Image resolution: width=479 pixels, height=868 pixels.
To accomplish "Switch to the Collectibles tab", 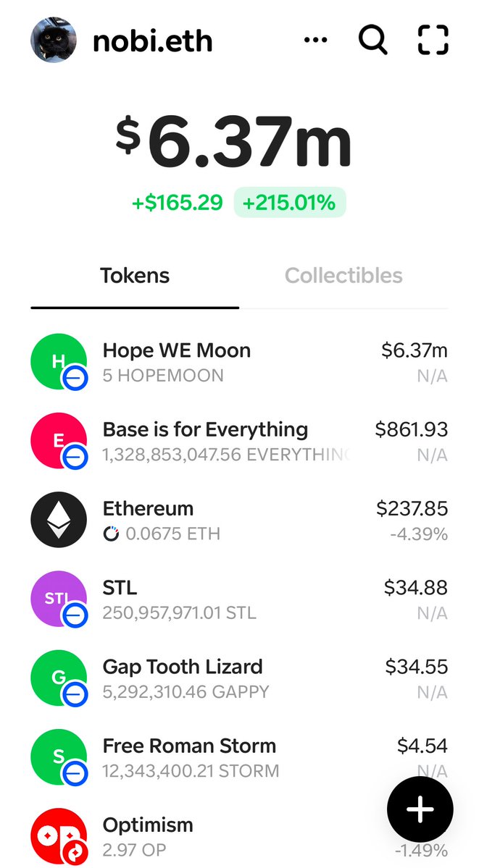I will (x=343, y=276).
